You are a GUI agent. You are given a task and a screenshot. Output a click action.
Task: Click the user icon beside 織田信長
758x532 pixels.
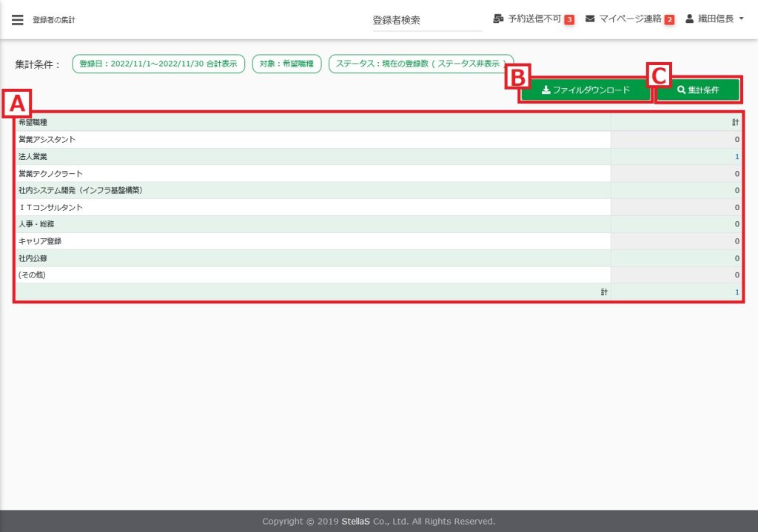coord(690,19)
